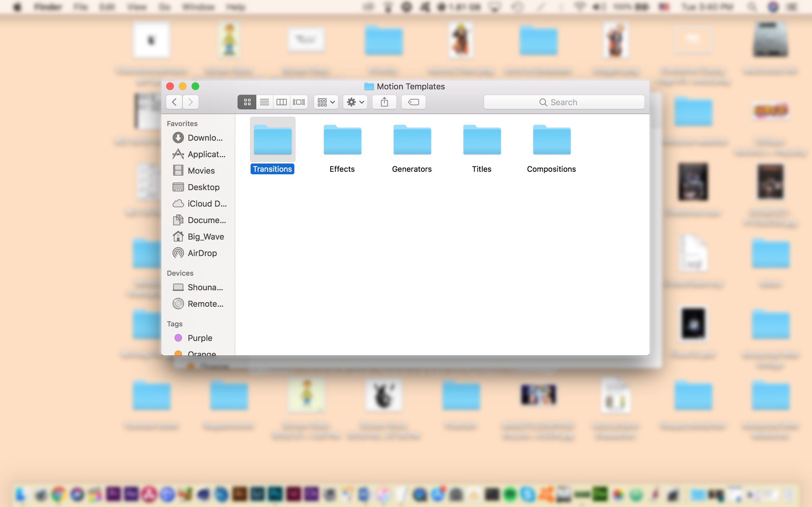Click the back navigation arrow
The height and width of the screenshot is (507, 812).
click(x=174, y=102)
